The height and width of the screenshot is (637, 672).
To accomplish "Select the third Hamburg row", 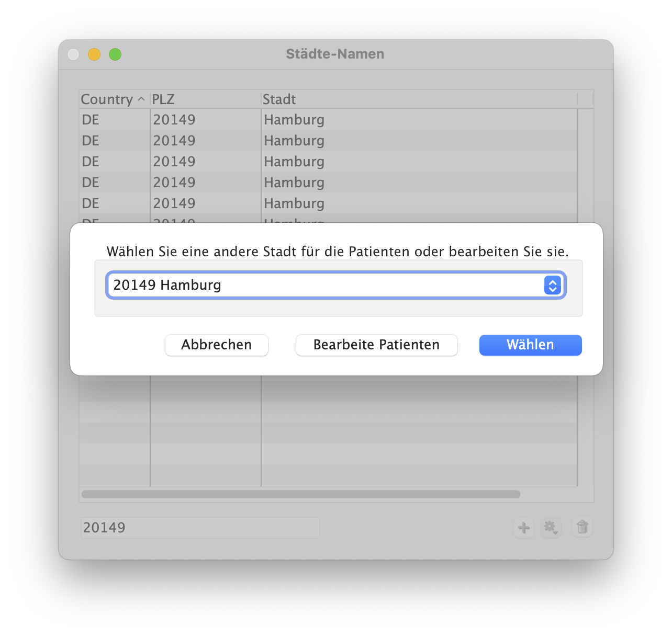I will point(328,162).
